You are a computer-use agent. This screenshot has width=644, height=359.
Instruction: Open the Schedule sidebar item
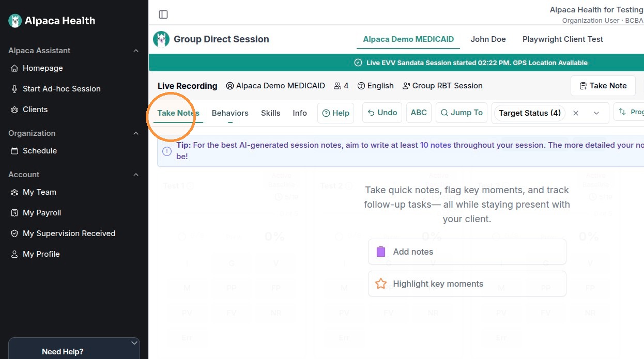click(39, 151)
